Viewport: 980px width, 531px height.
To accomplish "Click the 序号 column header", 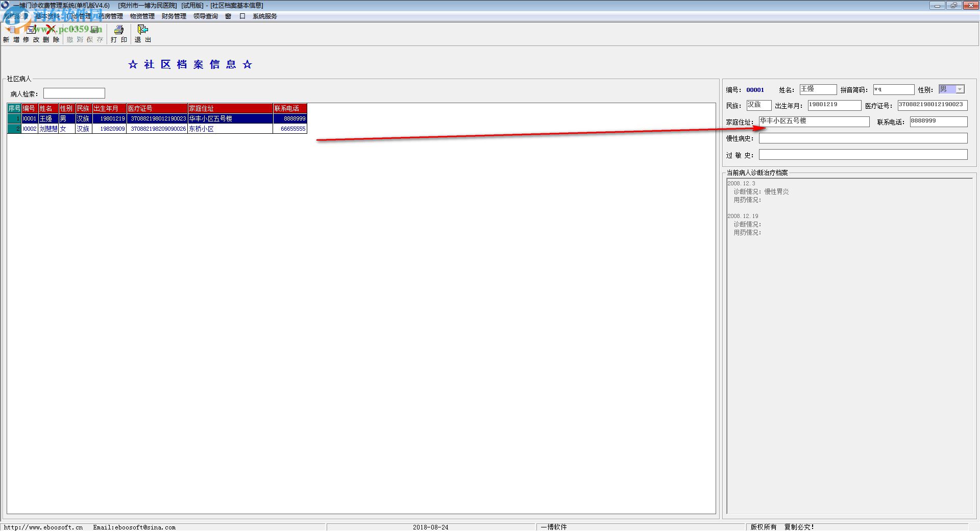I will [x=14, y=108].
